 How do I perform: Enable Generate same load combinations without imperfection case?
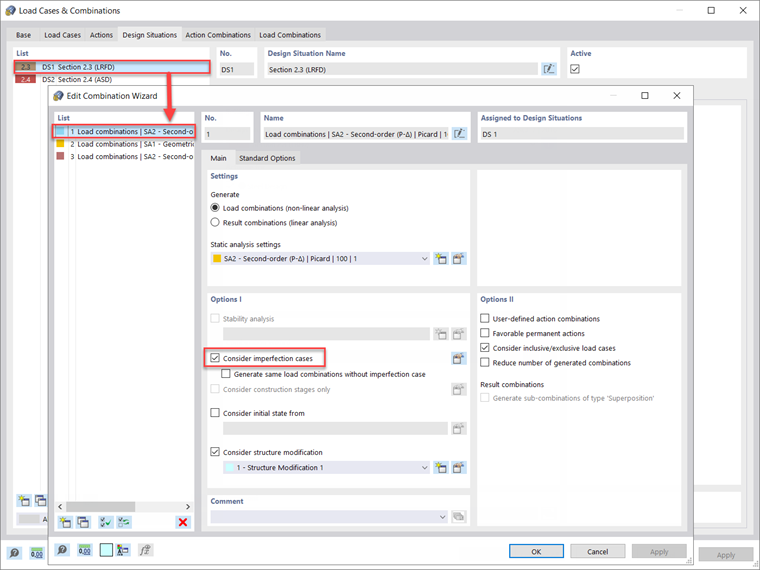click(x=226, y=374)
